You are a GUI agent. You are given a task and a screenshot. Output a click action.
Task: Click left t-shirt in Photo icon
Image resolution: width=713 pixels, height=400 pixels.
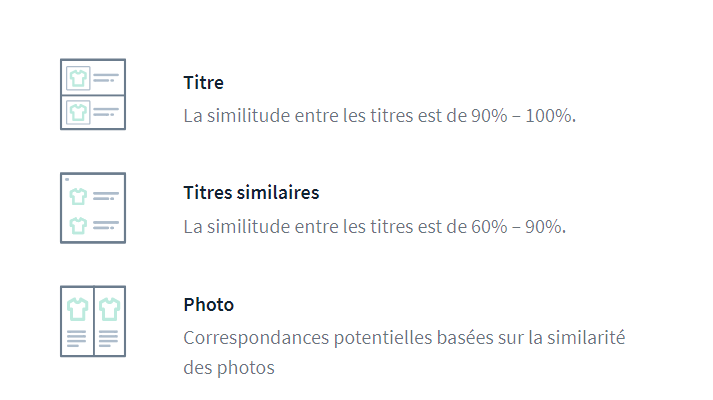click(x=77, y=309)
